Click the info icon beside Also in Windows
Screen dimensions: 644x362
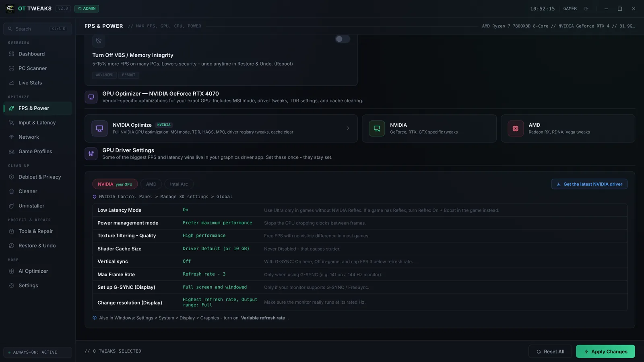click(95, 318)
